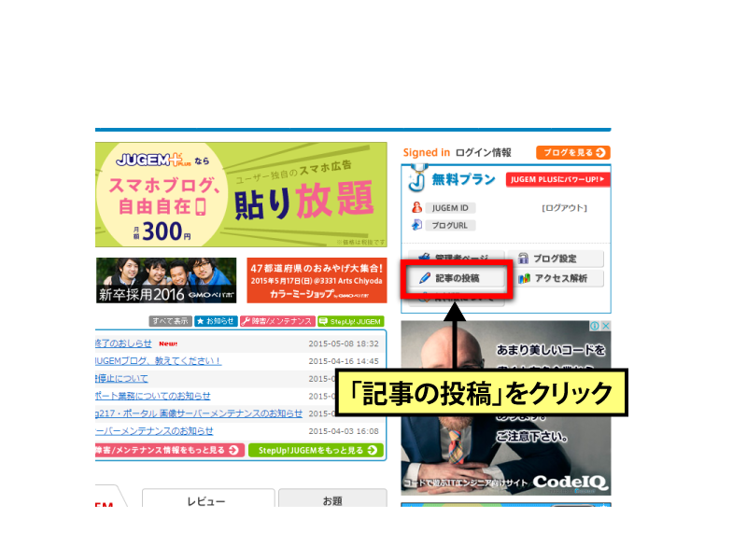Screen dimensions: 747x560
Task: Click the orange ブログを見る button
Action: click(x=573, y=152)
